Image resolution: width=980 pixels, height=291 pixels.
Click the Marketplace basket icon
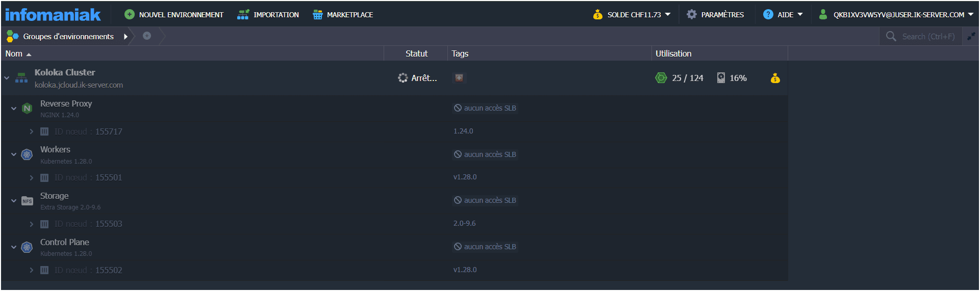pyautogui.click(x=318, y=15)
